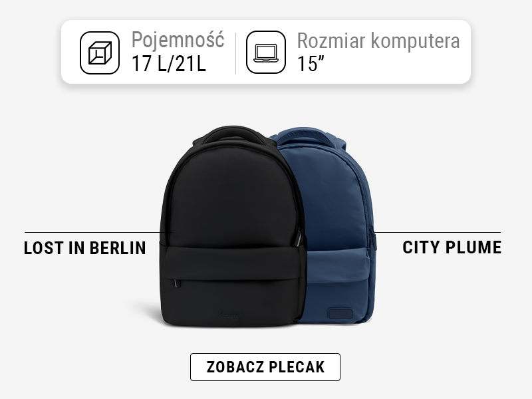Click the embossed logo on black backpack
The image size is (532, 399).
tap(229, 315)
